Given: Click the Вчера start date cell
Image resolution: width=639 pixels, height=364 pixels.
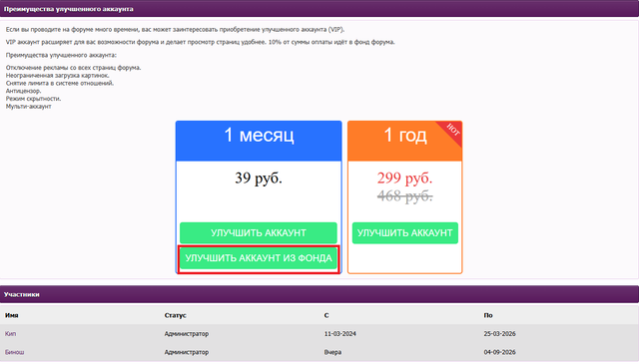Looking at the screenshot, I should tap(332, 352).
